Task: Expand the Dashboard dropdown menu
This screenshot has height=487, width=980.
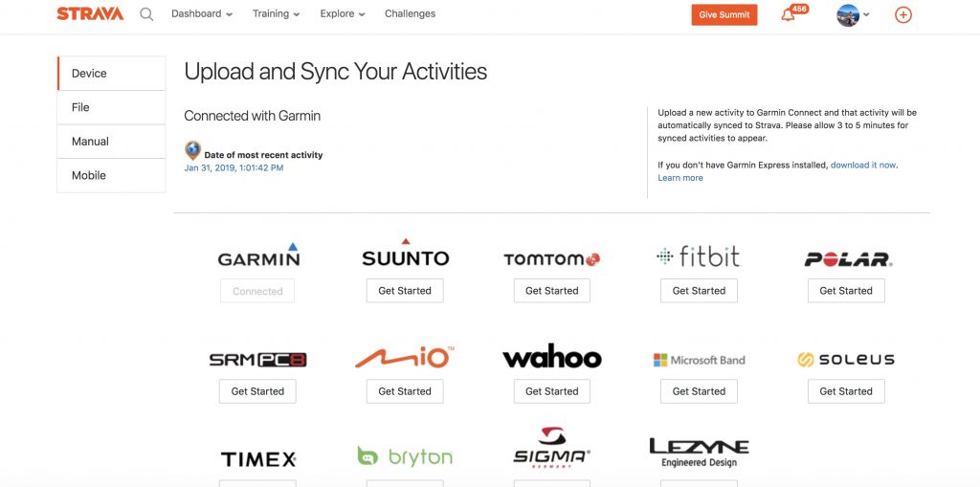Action: click(x=201, y=13)
